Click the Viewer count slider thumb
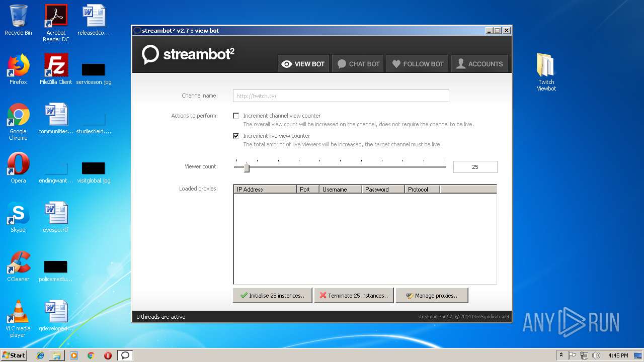Image resolution: width=644 pixels, height=362 pixels. point(247,167)
